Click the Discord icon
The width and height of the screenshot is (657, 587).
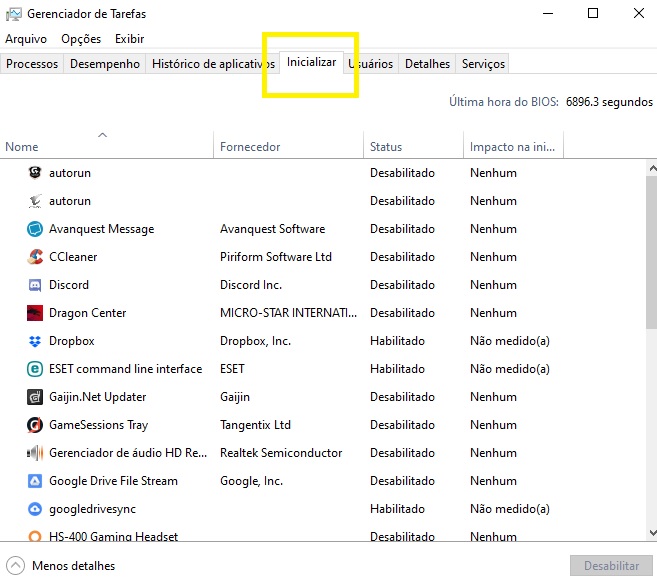(35, 285)
